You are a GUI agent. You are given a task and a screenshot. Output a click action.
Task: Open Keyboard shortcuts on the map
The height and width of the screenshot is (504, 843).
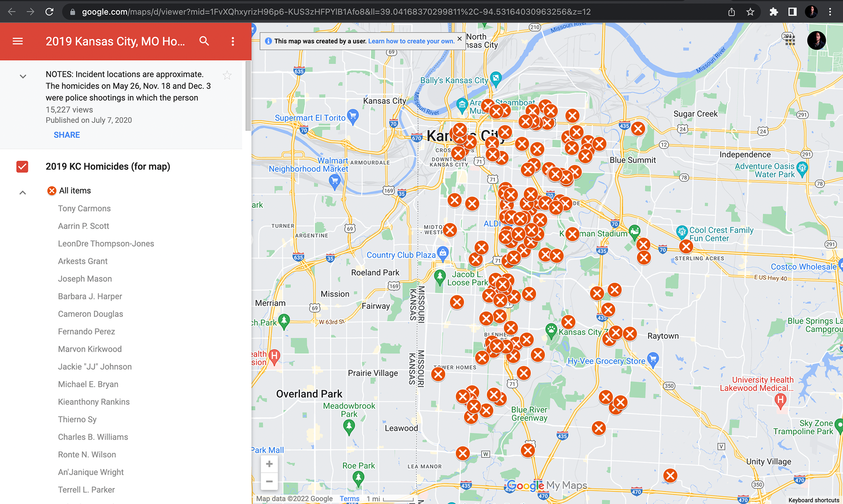(x=814, y=500)
